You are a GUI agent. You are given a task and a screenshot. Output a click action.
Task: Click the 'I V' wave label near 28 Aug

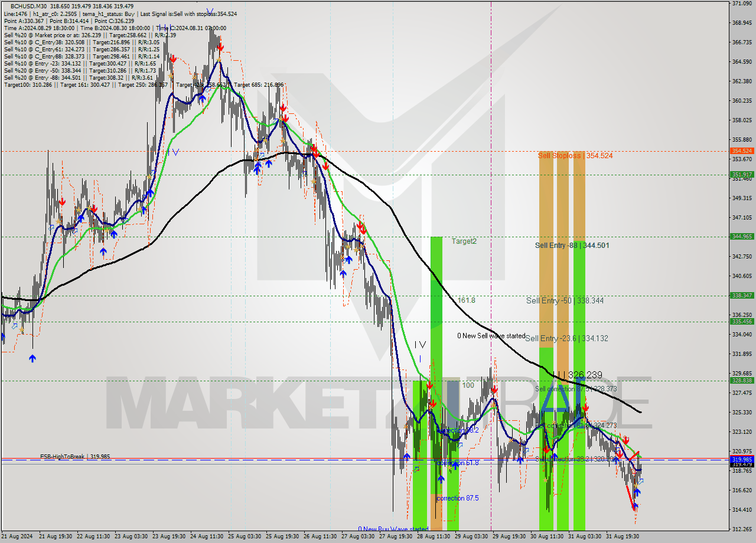click(x=419, y=345)
